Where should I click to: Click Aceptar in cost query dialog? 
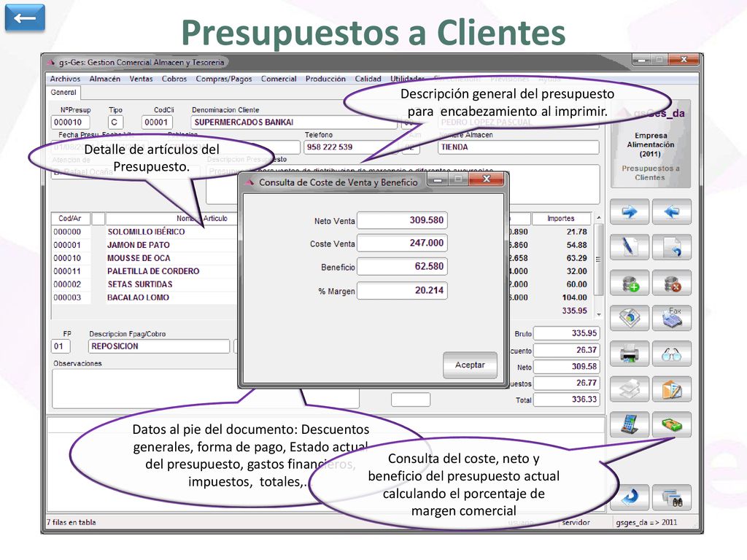tap(470, 365)
